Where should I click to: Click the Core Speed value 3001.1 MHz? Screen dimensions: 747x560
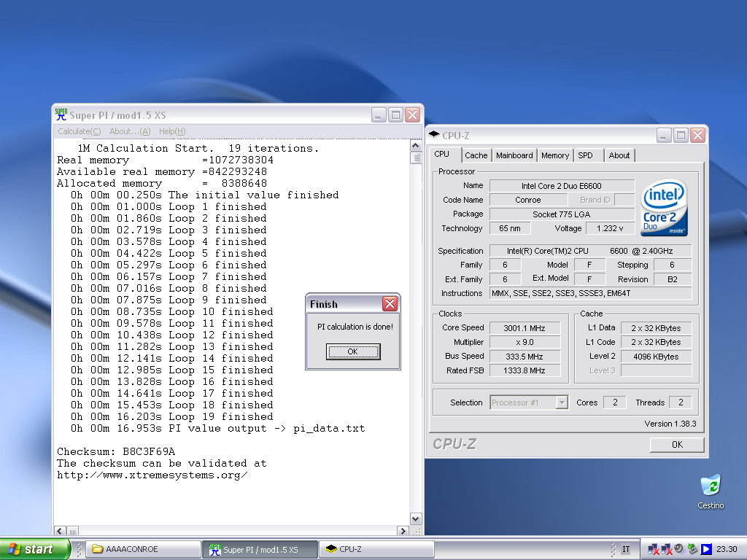(x=525, y=328)
